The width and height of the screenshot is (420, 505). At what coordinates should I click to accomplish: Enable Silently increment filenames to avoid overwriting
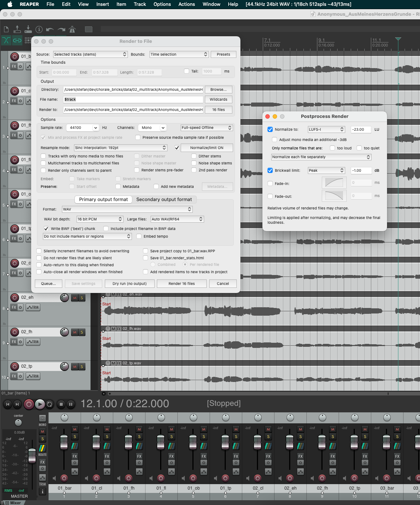(x=39, y=251)
